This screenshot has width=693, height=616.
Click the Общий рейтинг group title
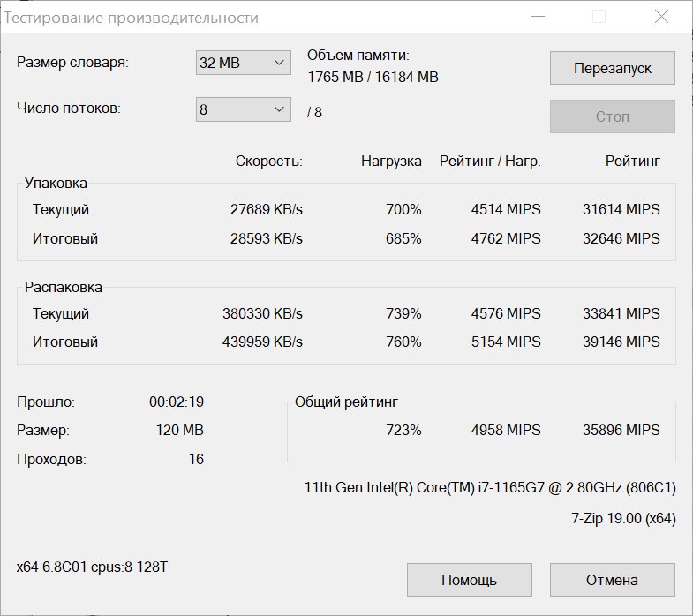[346, 402]
